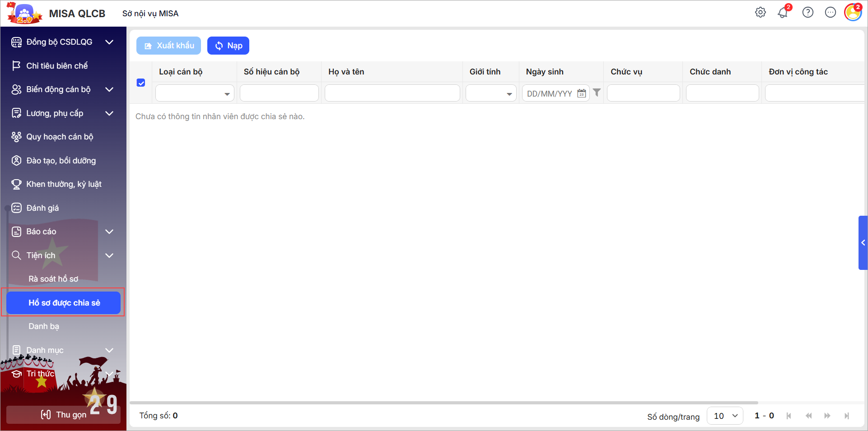Click the date filter funnel icon
Viewport: 868px width, 431px height.
(597, 93)
